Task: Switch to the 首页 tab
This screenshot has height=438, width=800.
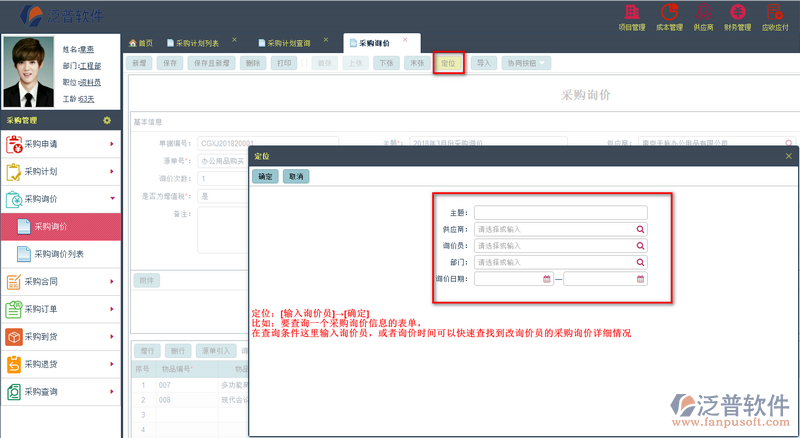Action: (141, 43)
